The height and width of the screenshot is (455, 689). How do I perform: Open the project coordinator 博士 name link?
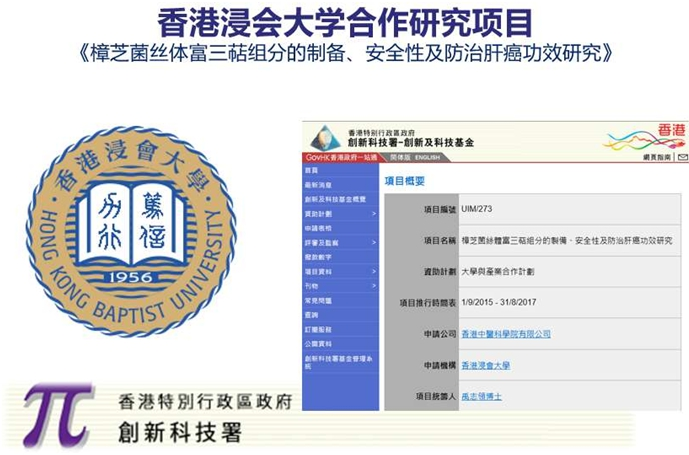pos(481,397)
